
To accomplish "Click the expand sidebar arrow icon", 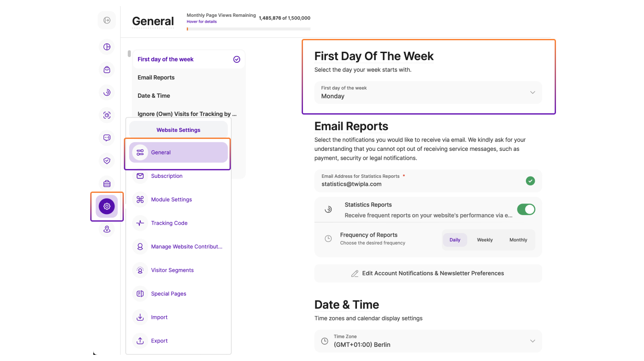I will point(107,20).
